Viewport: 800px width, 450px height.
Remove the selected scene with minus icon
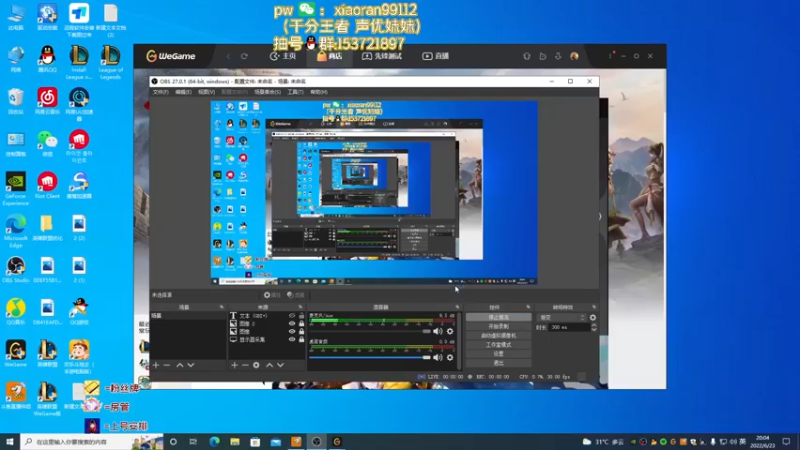[x=167, y=365]
